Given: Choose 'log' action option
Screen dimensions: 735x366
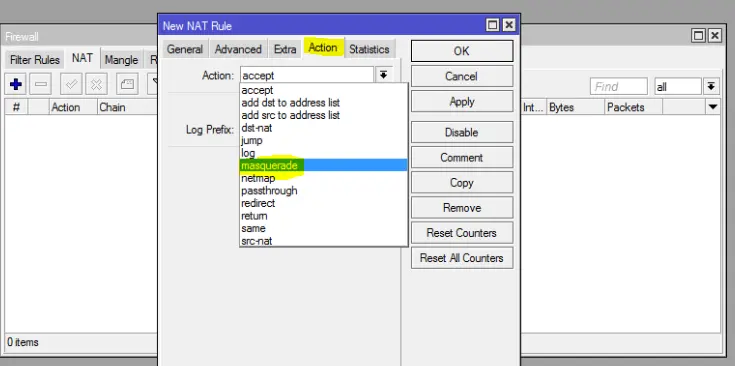Looking at the screenshot, I should point(323,153).
